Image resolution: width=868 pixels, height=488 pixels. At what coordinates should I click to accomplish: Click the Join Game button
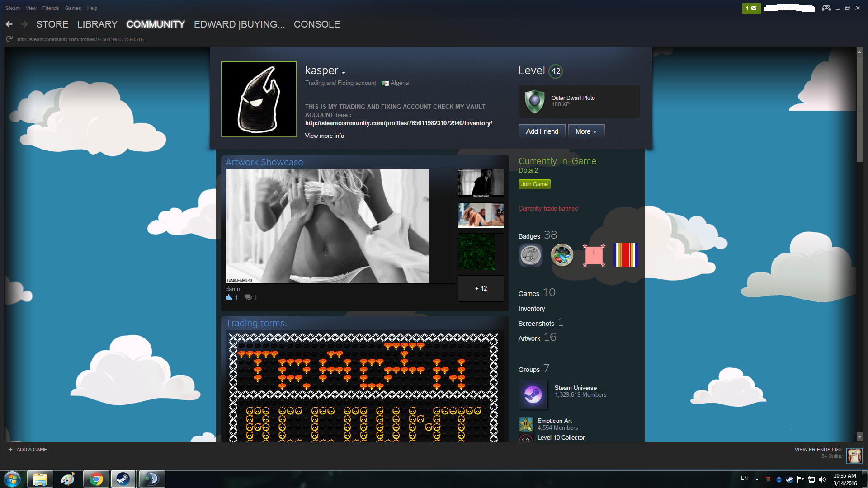(x=534, y=184)
